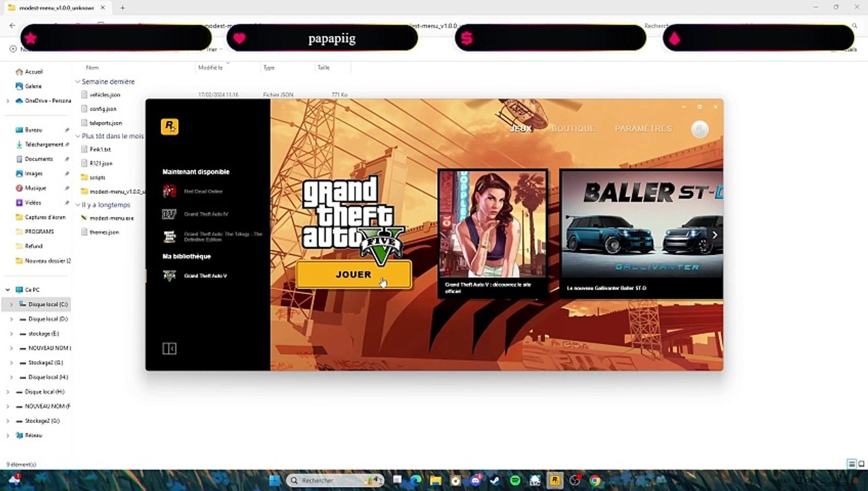Viewport: 868px width, 491px height.
Task: Switch Explorer to large icons view
Action: point(860,464)
